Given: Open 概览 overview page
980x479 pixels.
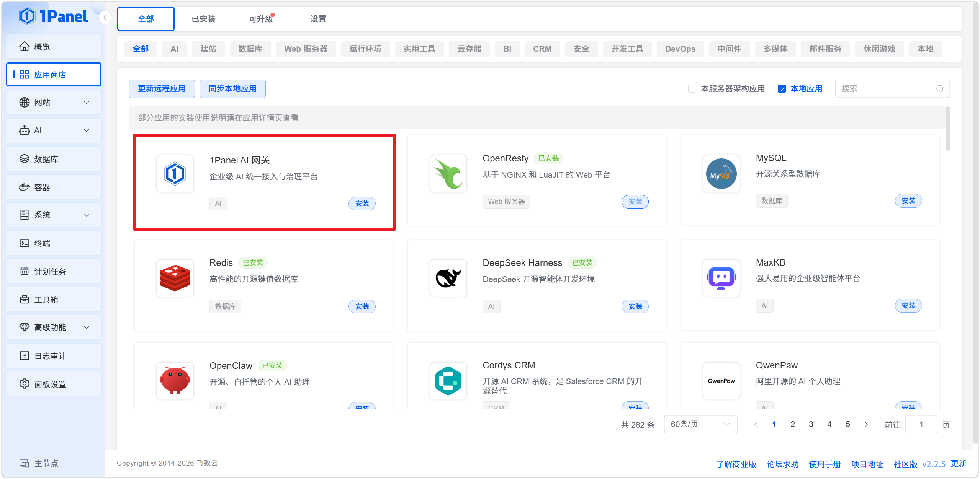Looking at the screenshot, I should (54, 47).
